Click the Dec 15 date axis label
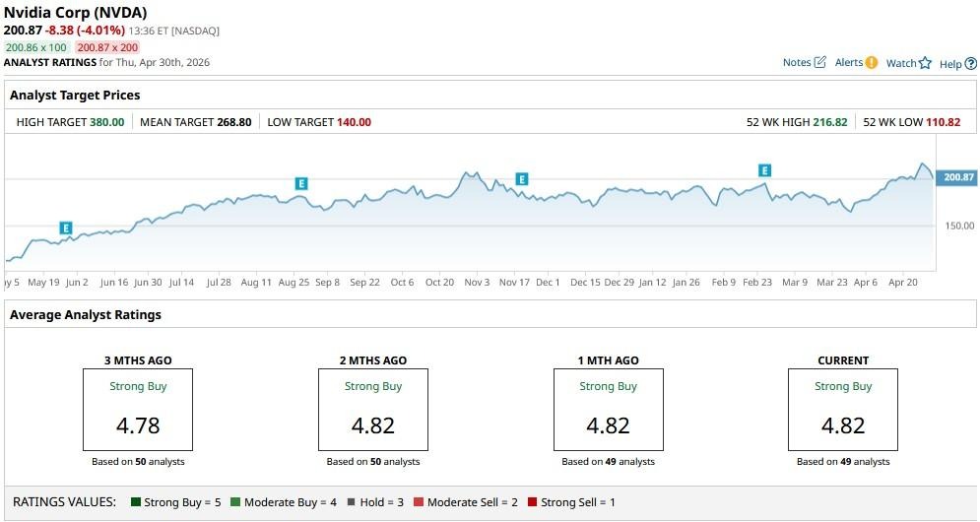The height and width of the screenshot is (522, 980). (585, 283)
